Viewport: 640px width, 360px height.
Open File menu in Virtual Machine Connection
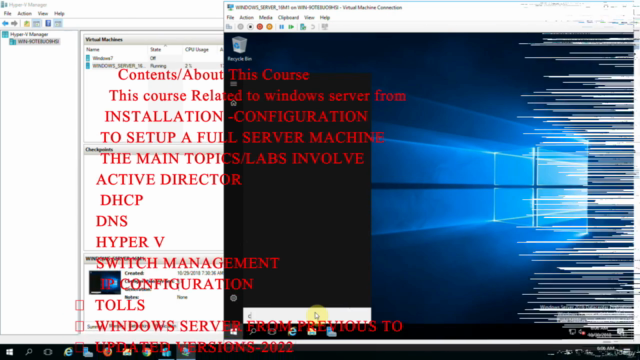230,18
